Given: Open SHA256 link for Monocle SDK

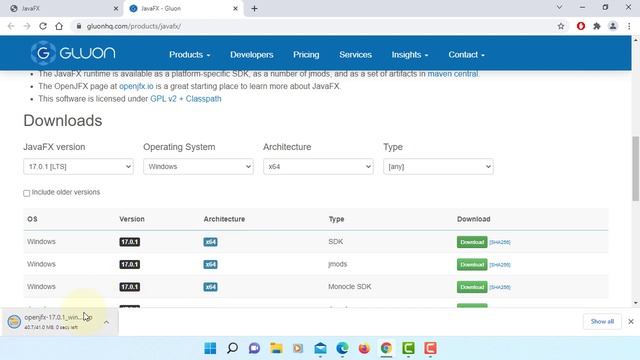Looking at the screenshot, I should point(500,287).
